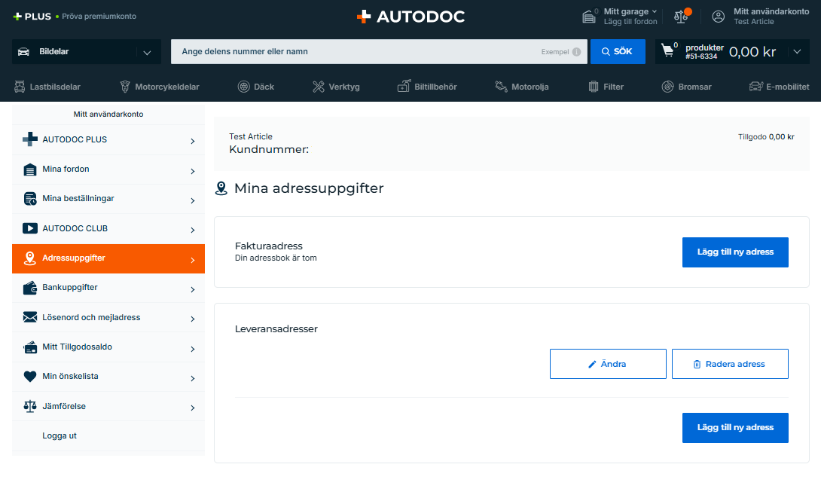The width and height of the screenshot is (821, 504).
Task: Click the search example info icon
Action: (576, 52)
